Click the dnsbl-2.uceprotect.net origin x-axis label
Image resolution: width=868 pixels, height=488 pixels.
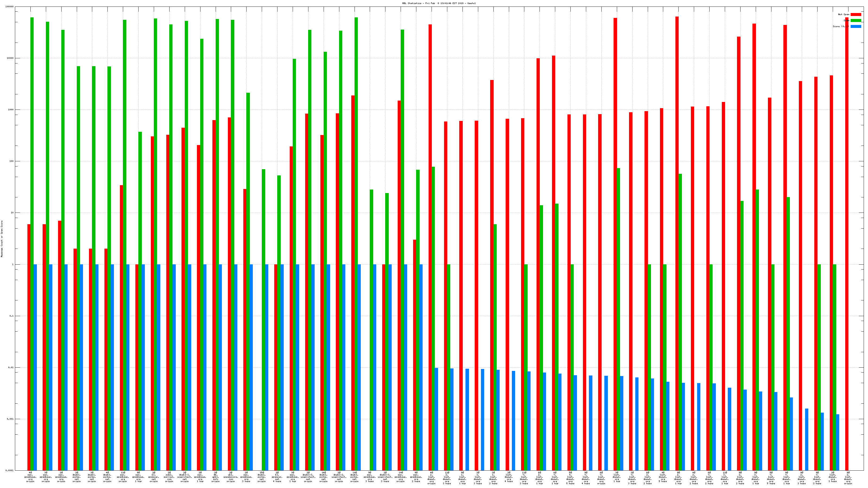point(339,477)
